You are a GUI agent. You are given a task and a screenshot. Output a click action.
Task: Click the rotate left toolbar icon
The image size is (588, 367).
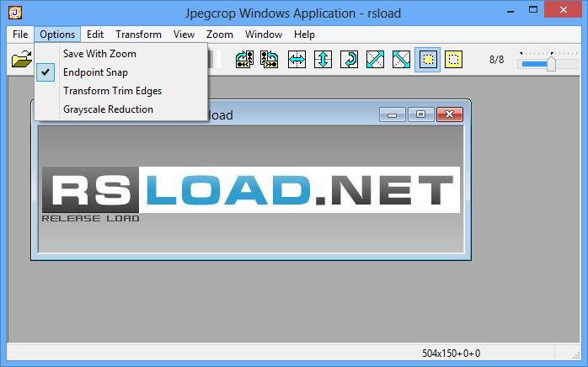pos(245,60)
